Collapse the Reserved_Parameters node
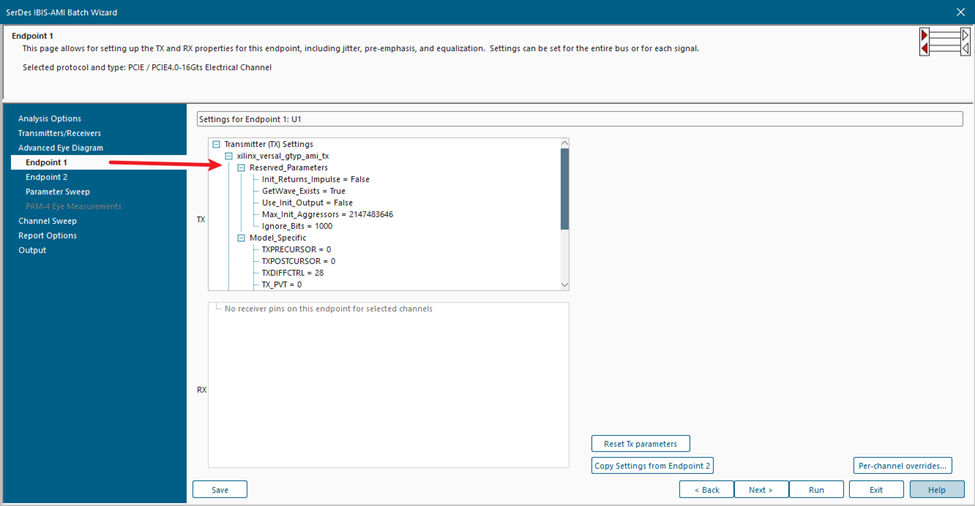Image resolution: width=975 pixels, height=506 pixels. [x=241, y=168]
